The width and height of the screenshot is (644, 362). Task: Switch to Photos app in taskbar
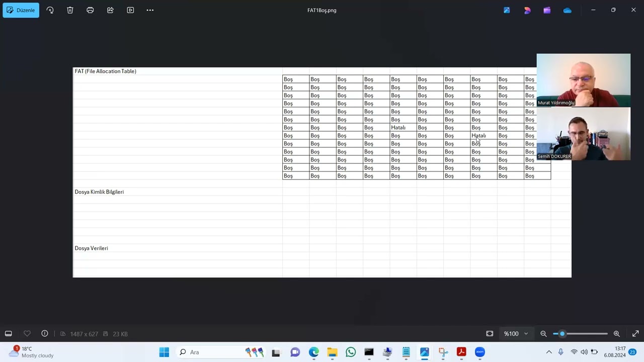(425, 352)
